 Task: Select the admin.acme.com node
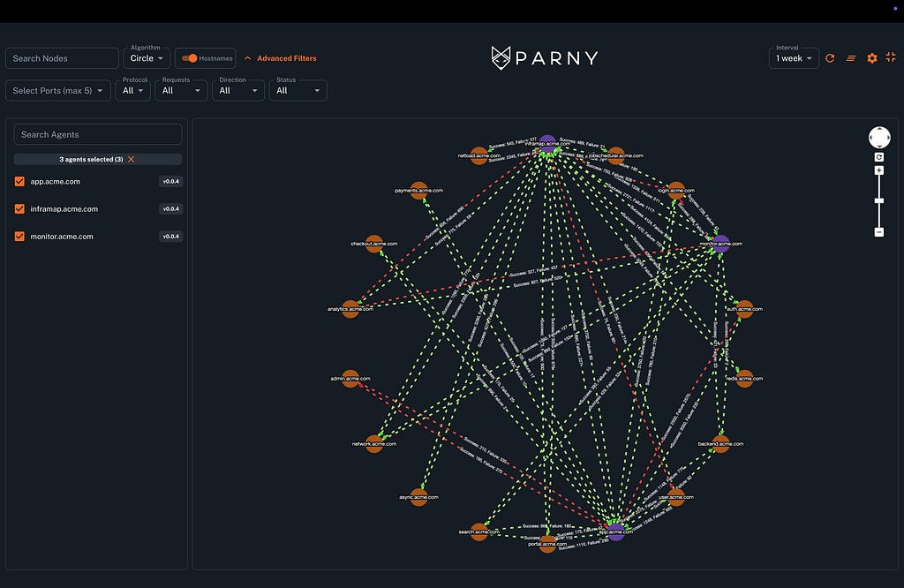click(x=350, y=379)
